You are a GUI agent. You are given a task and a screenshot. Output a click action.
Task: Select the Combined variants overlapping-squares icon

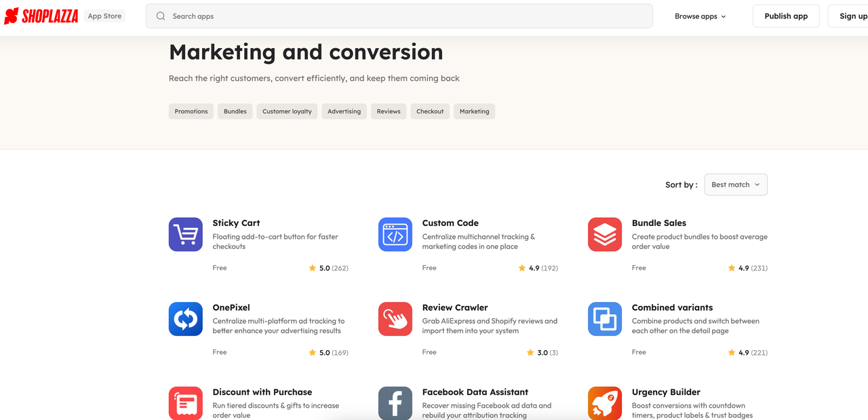pos(604,319)
